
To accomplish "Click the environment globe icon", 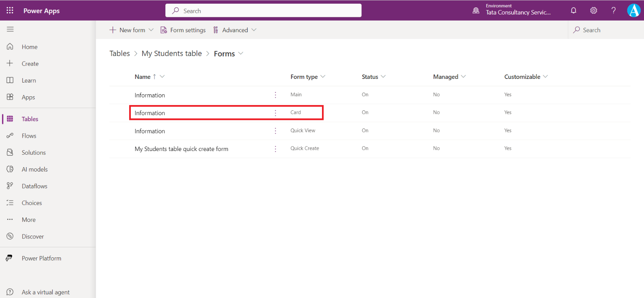I will (476, 10).
